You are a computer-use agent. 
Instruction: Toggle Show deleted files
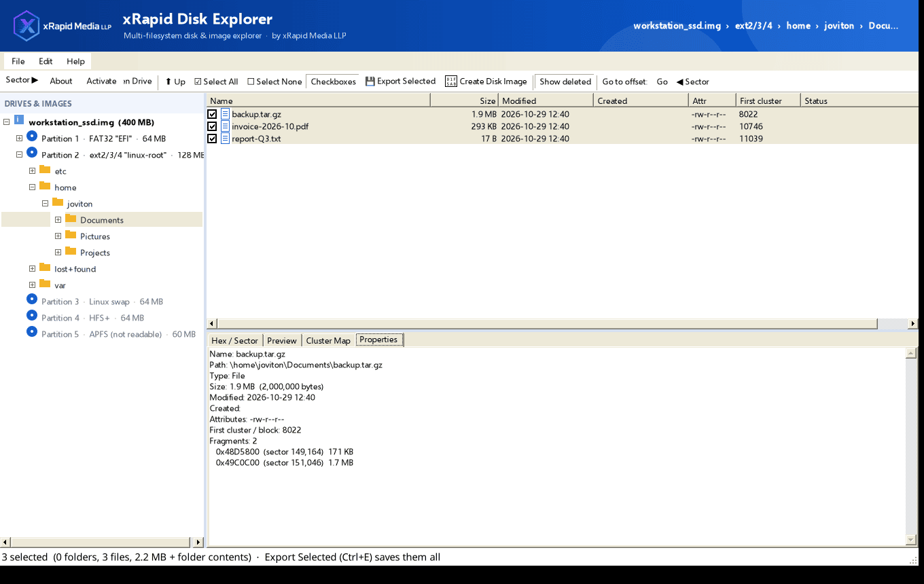565,81
